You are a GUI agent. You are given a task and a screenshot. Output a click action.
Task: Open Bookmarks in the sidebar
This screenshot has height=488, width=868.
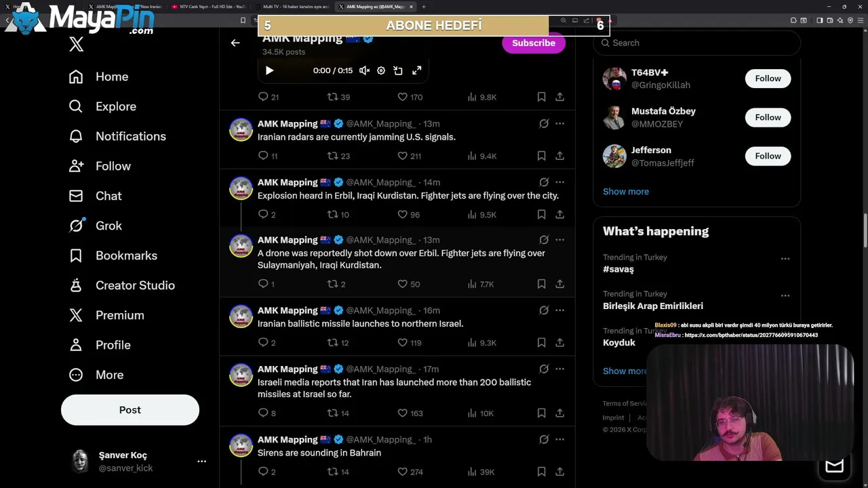pos(113,256)
